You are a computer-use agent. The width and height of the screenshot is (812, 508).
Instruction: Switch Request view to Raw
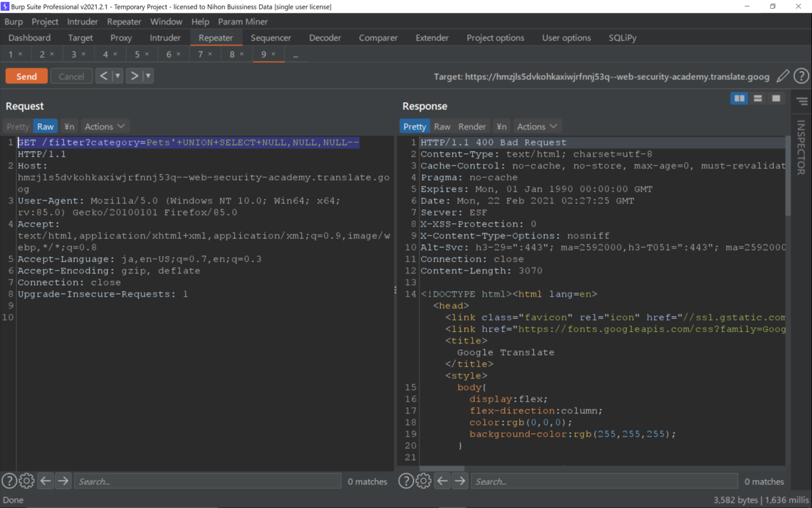pos(45,126)
